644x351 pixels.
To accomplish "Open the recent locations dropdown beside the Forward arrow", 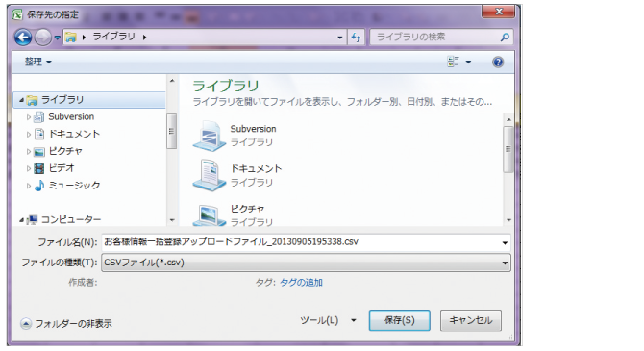I will (57, 38).
